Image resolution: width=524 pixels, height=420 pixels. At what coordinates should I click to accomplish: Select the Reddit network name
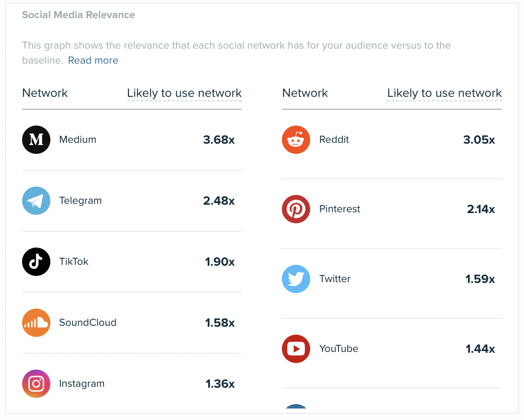[x=334, y=139]
